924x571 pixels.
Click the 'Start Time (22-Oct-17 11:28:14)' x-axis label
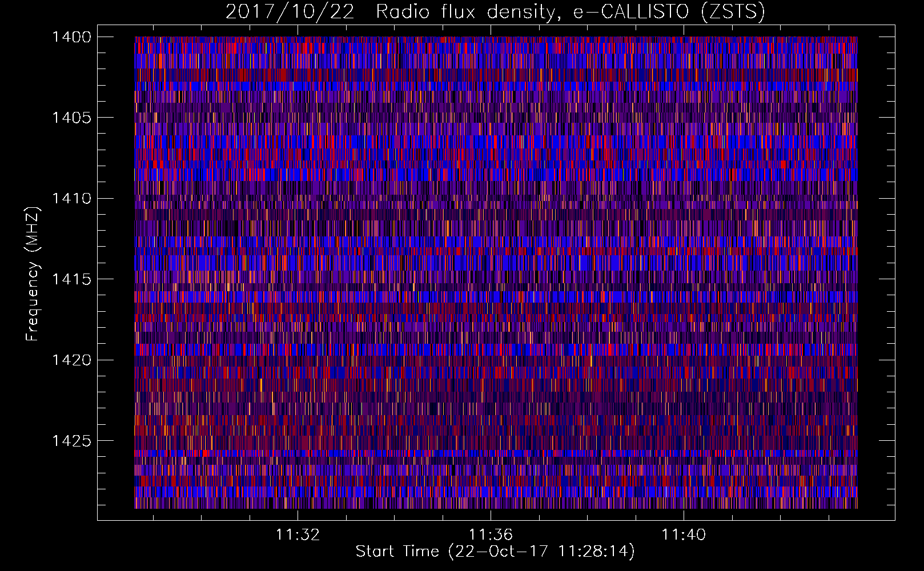(495, 552)
